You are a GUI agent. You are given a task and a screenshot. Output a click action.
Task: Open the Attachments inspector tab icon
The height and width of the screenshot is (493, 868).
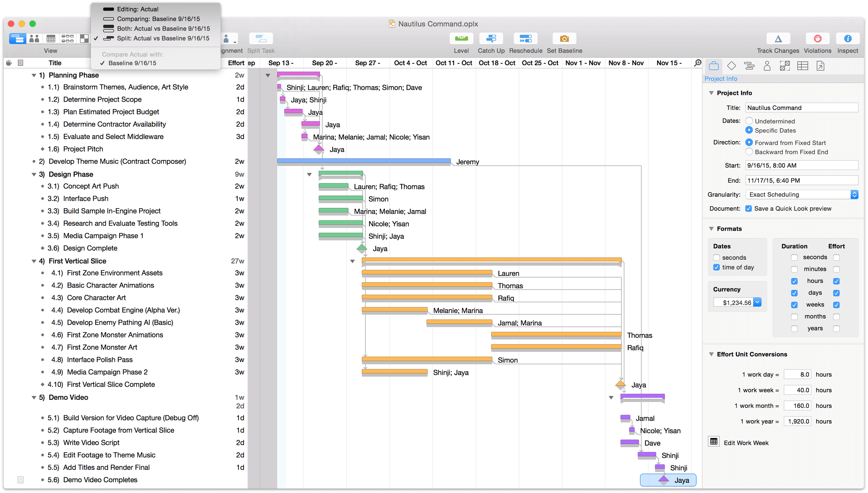(820, 66)
